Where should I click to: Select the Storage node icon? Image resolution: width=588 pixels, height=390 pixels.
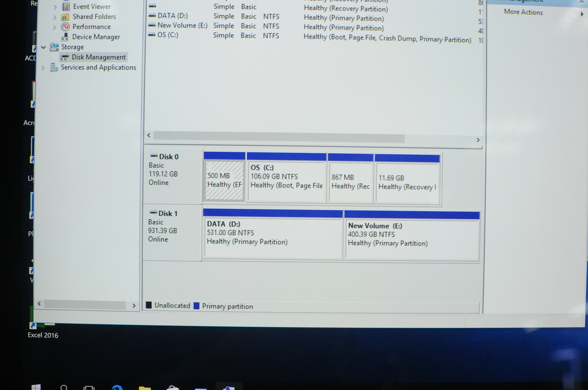click(55, 47)
